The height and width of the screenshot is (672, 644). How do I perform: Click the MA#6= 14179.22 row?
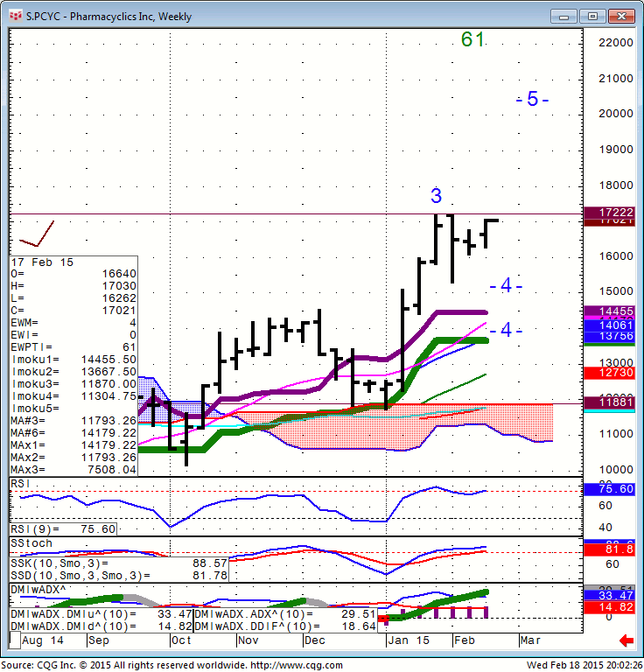pyautogui.click(x=73, y=433)
